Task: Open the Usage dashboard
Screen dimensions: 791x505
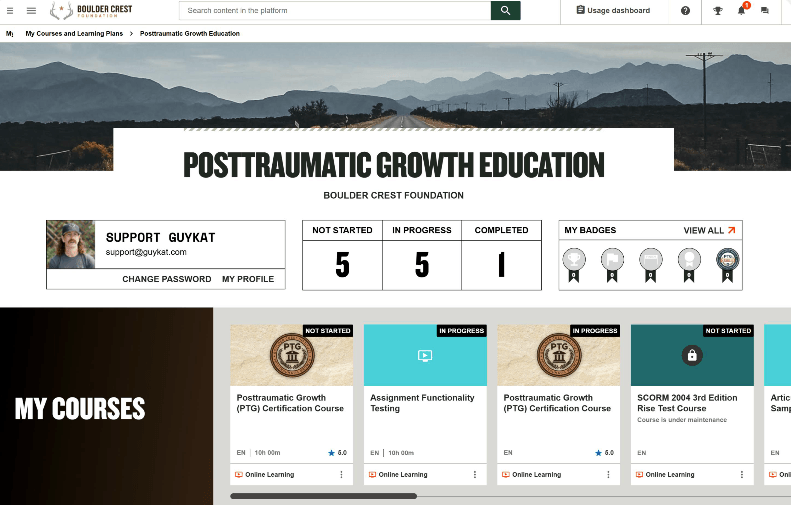Action: [612, 11]
